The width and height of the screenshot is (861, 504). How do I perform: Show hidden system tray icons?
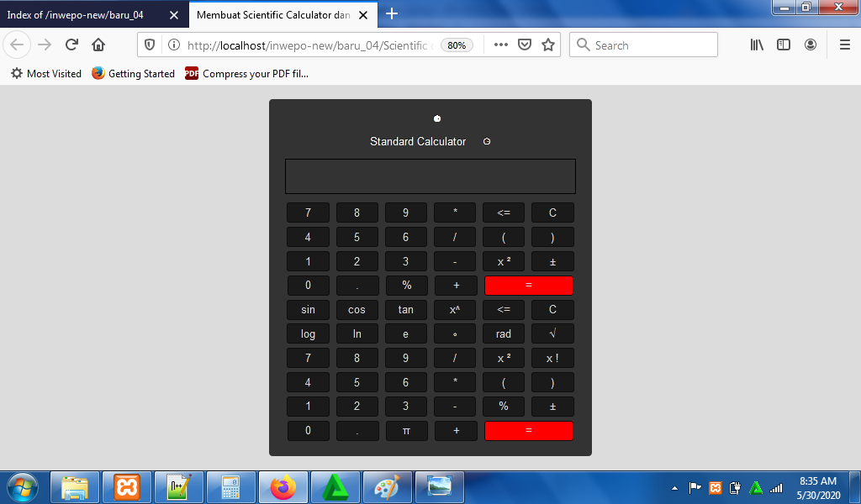675,488
